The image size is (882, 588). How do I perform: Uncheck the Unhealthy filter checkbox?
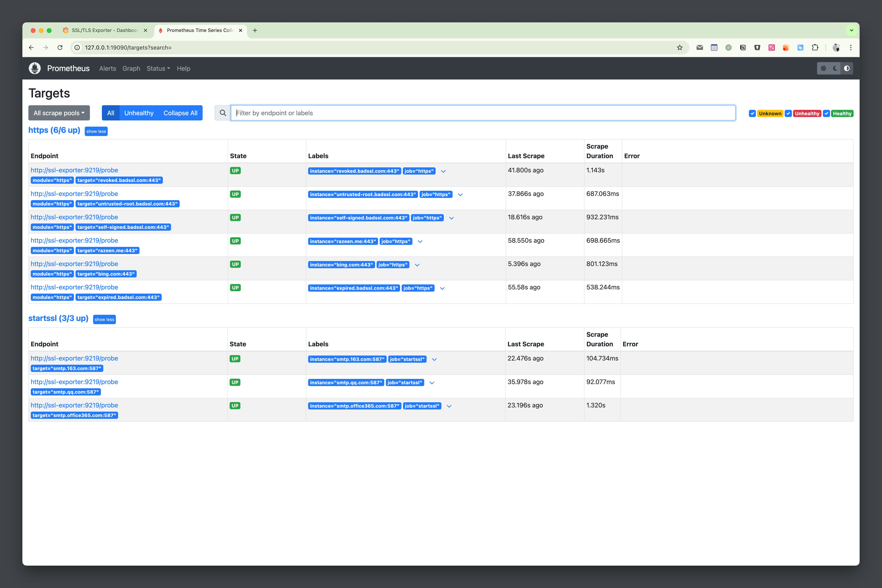click(788, 114)
